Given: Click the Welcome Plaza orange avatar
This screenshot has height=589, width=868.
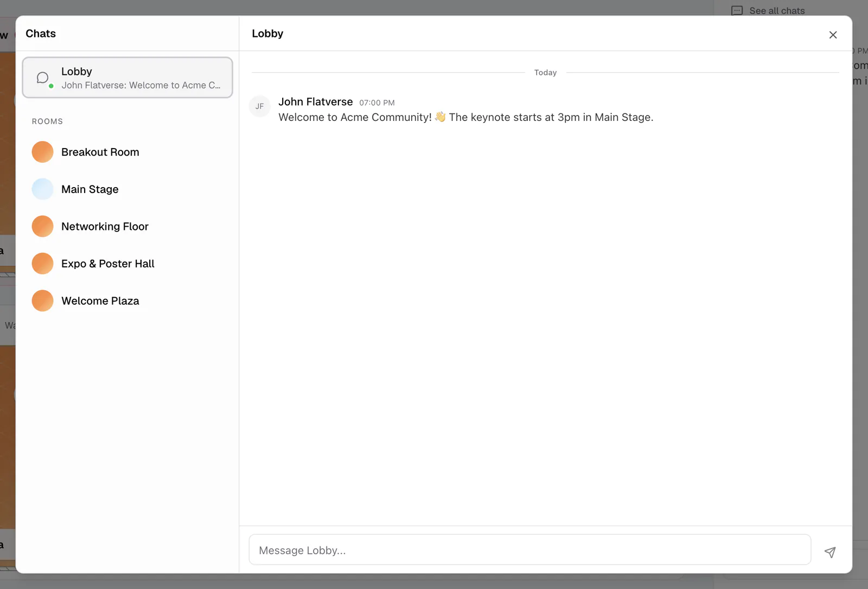Looking at the screenshot, I should (x=42, y=300).
